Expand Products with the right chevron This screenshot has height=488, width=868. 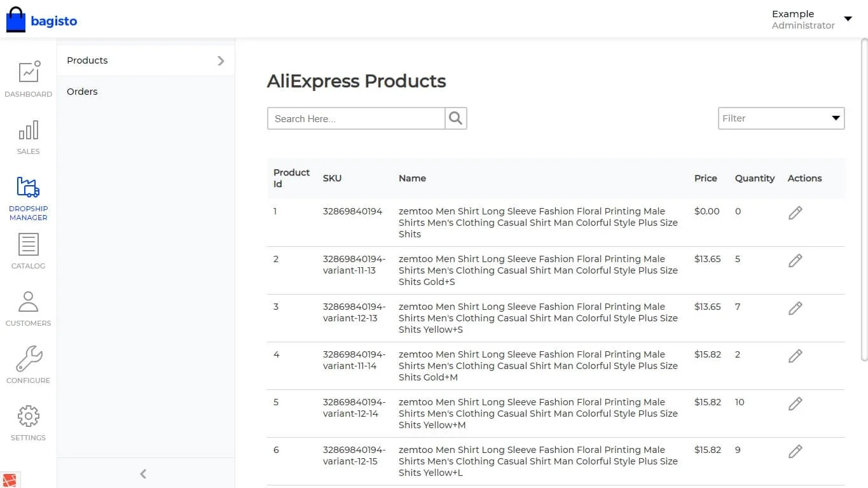[x=221, y=60]
